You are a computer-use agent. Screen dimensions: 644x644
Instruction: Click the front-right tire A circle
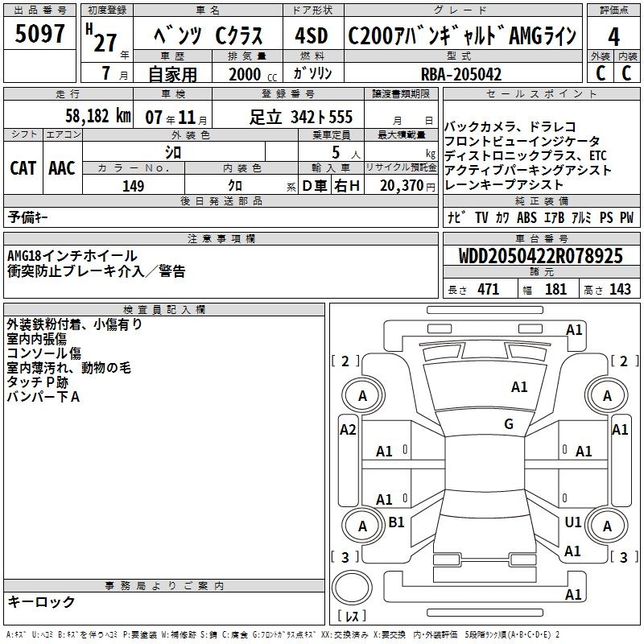point(607,395)
